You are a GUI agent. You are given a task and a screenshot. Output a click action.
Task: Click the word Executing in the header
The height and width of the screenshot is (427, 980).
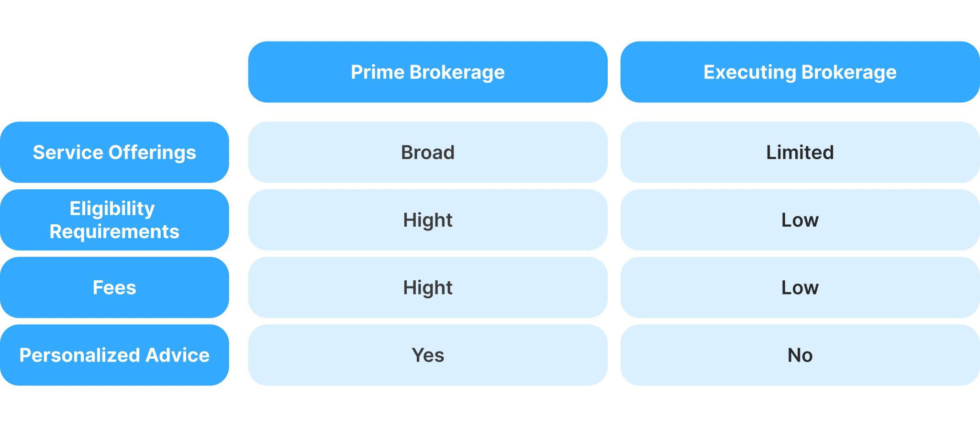pos(749,73)
